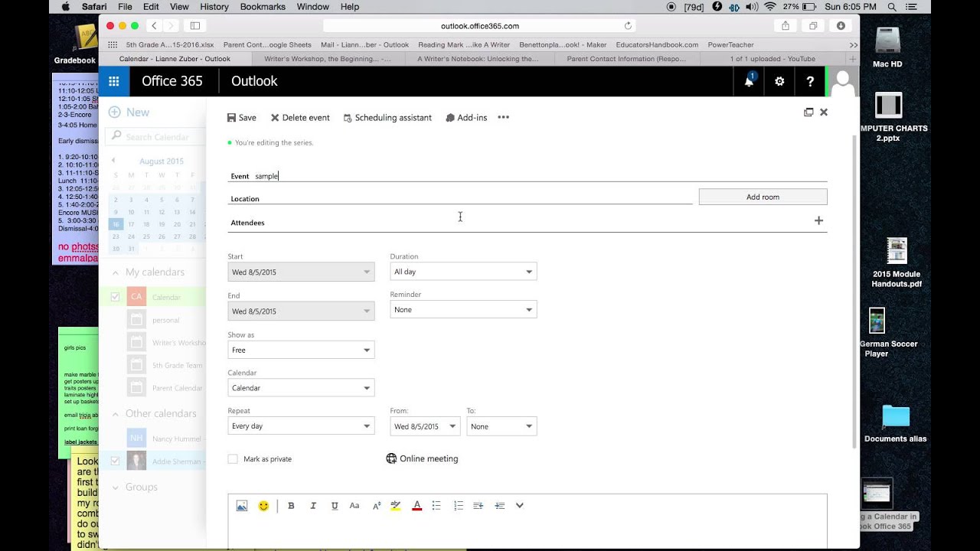Pop out event form to new window
980x551 pixels.
click(x=808, y=112)
